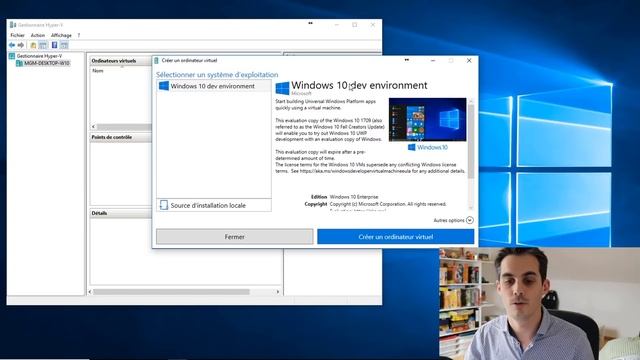Image resolution: width=640 pixels, height=360 pixels.
Task: Click the Windows 10 dev environment heading
Action: click(x=359, y=85)
